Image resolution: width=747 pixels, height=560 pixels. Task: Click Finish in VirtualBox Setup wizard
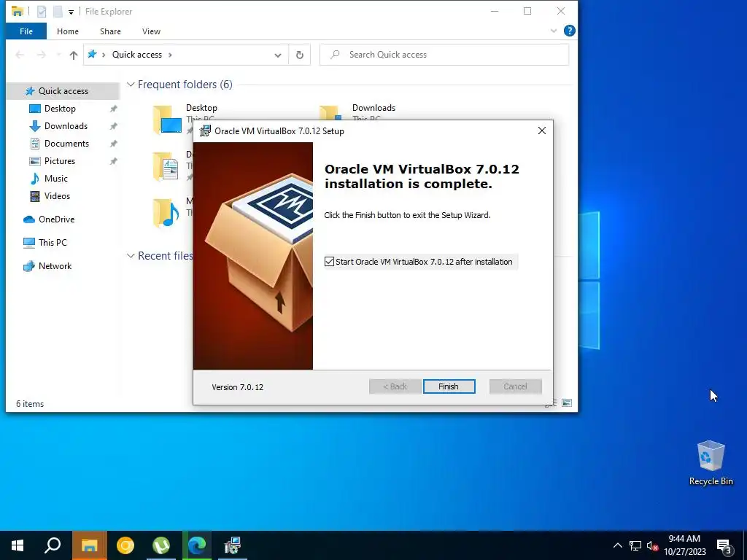tap(449, 386)
